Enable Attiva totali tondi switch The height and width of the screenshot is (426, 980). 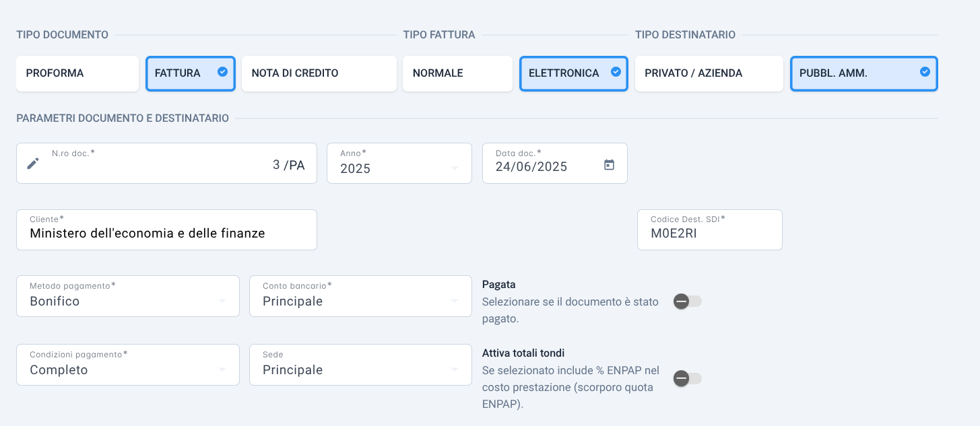tap(688, 379)
